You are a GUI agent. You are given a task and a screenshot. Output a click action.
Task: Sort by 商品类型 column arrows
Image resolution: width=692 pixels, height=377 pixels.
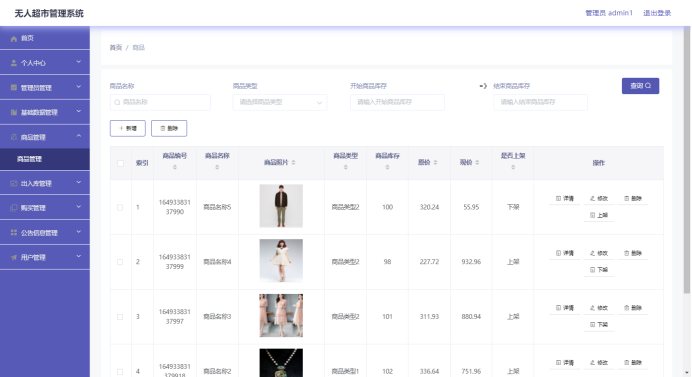(x=345, y=167)
